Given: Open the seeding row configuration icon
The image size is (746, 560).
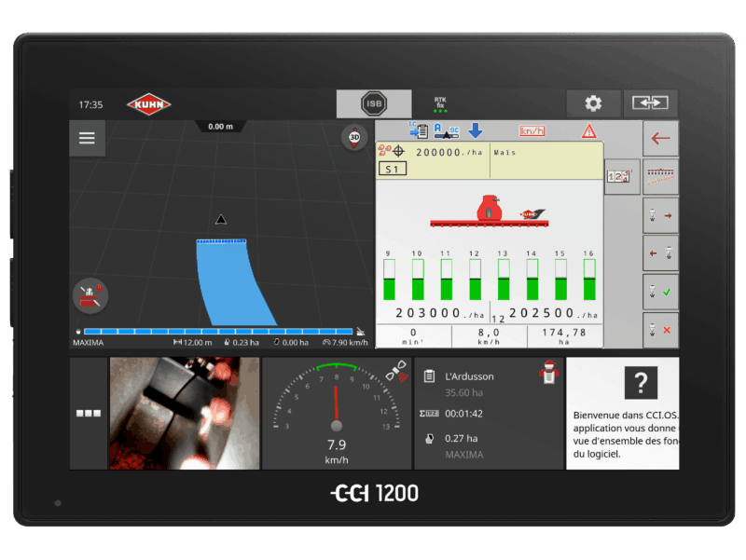Looking at the screenshot, I should click(x=660, y=174).
